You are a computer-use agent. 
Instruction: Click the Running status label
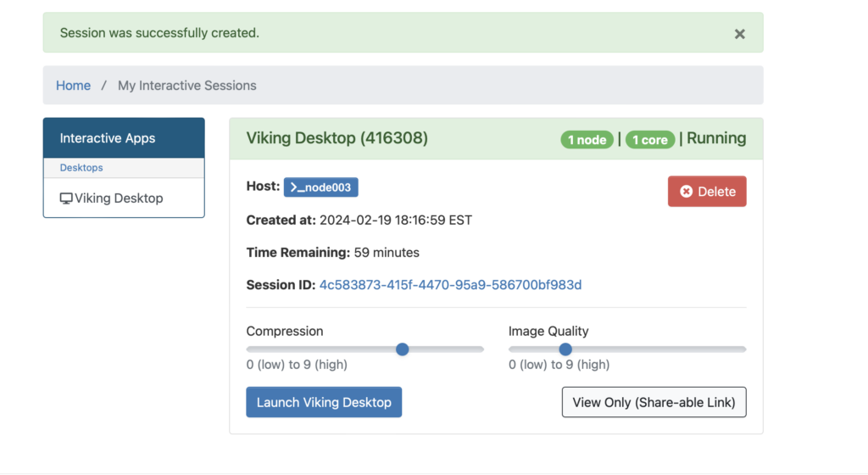(716, 138)
